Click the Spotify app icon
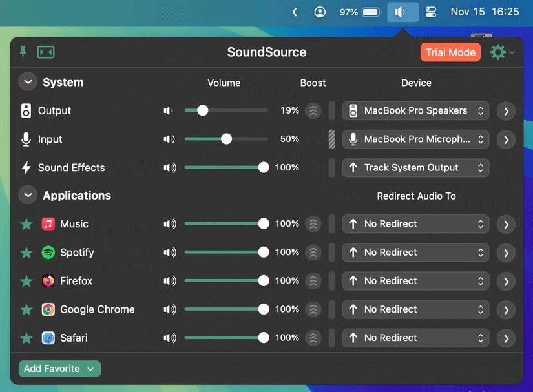The width and height of the screenshot is (533, 392). click(x=47, y=253)
